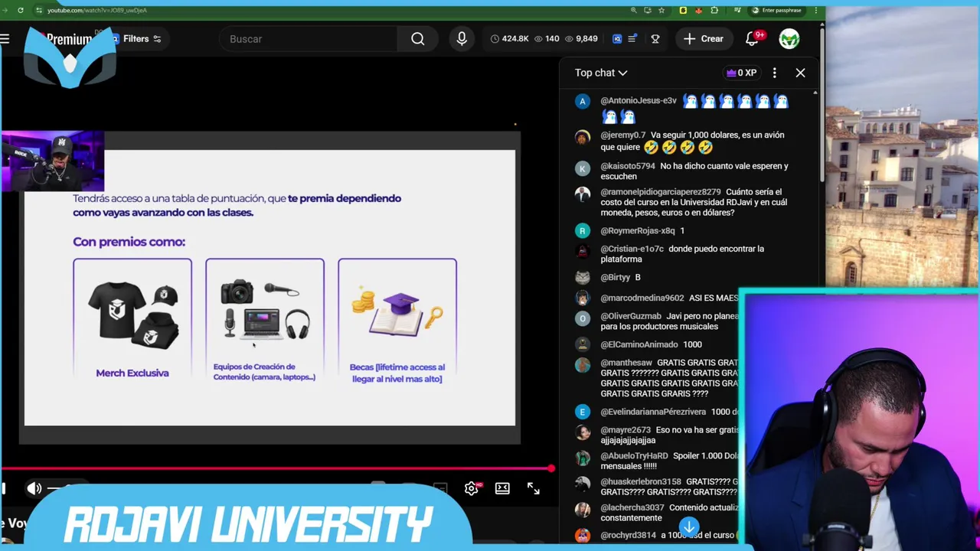Open @Cristian-e1o7c chat author name
The width and height of the screenshot is (980, 551).
pos(632,249)
